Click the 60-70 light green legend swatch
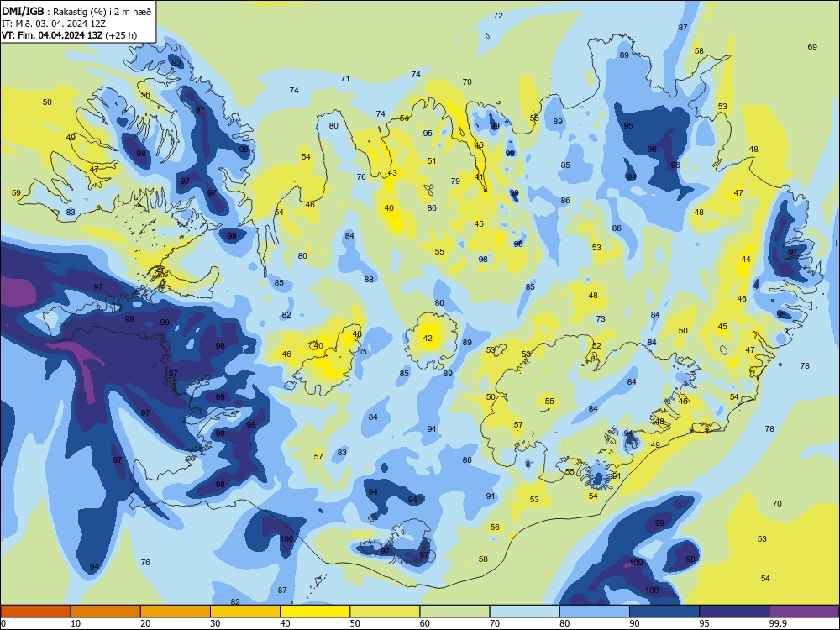The height and width of the screenshot is (630, 840). coord(454,612)
